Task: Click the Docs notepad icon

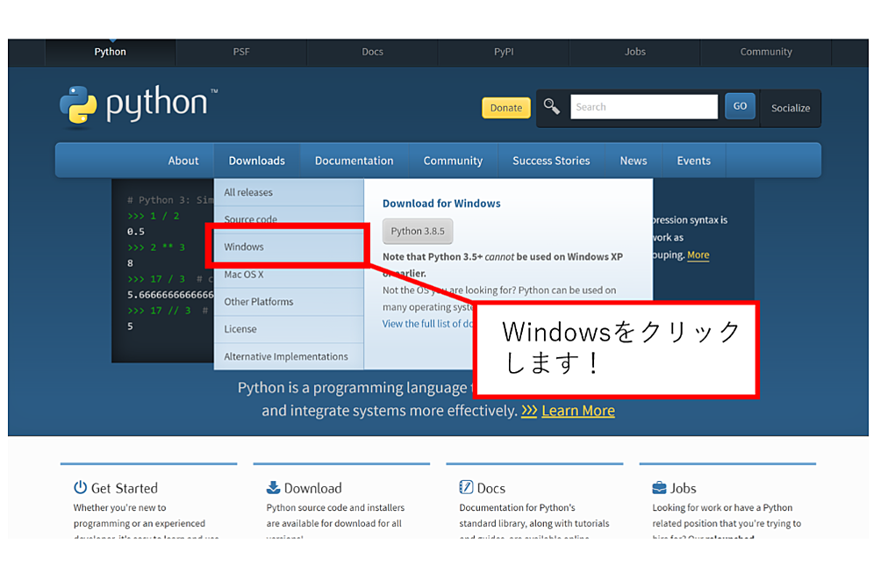Action: [466, 488]
